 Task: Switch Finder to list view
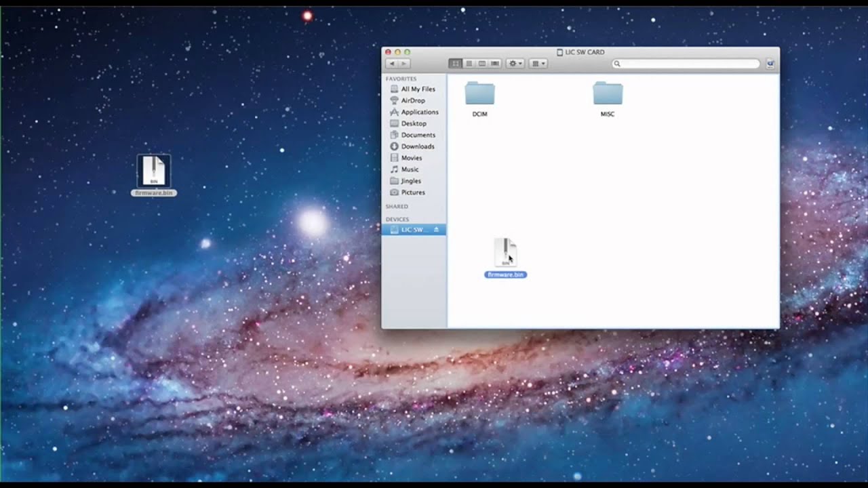point(469,64)
